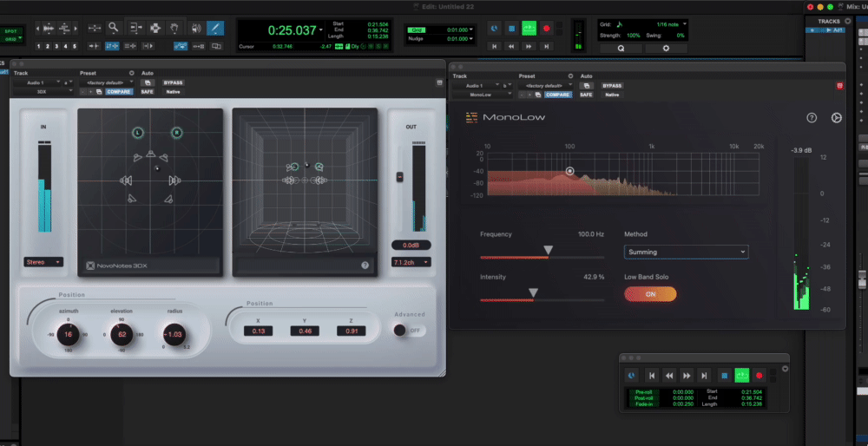This screenshot has height=446, width=868.
Task: Click the Q quantize button
Action: [621, 48]
